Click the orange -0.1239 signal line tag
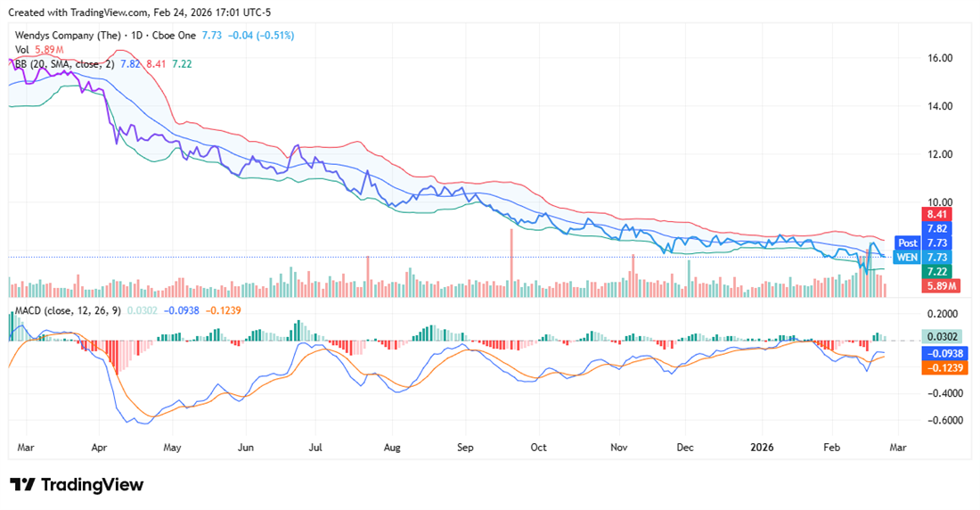 [x=942, y=367]
